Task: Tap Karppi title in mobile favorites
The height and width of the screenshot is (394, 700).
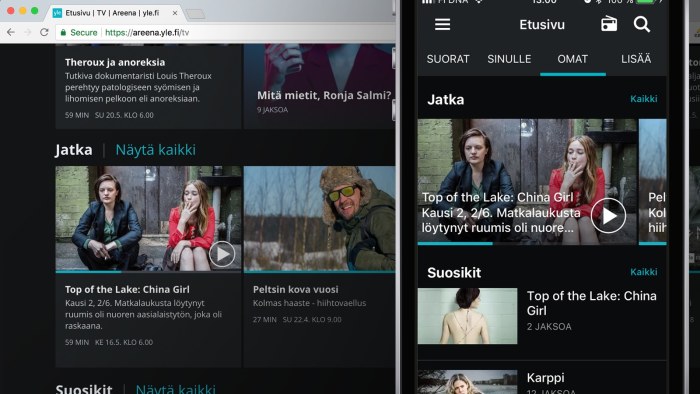Action: tap(546, 378)
